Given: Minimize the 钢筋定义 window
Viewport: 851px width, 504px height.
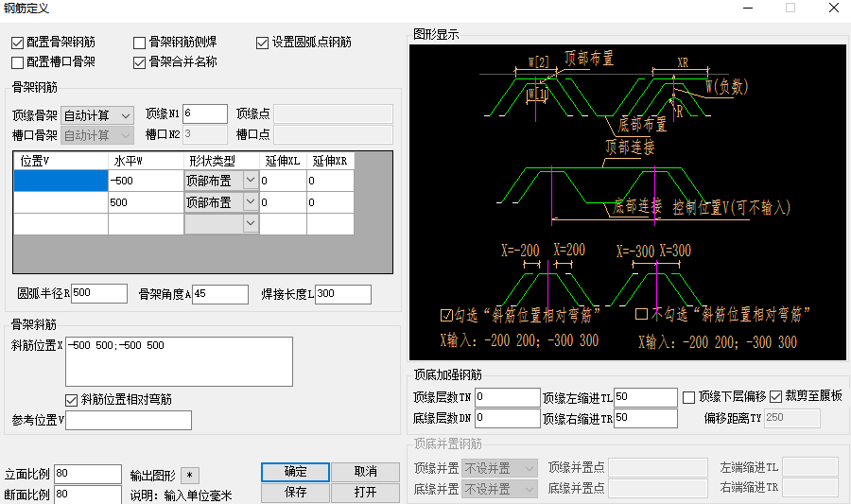Looking at the screenshot, I should coord(748,8).
